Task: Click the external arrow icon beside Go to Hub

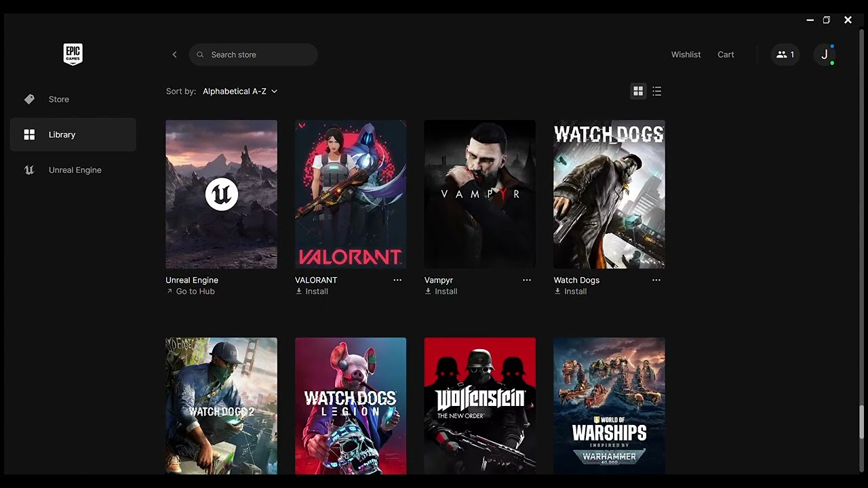Action: point(169,291)
